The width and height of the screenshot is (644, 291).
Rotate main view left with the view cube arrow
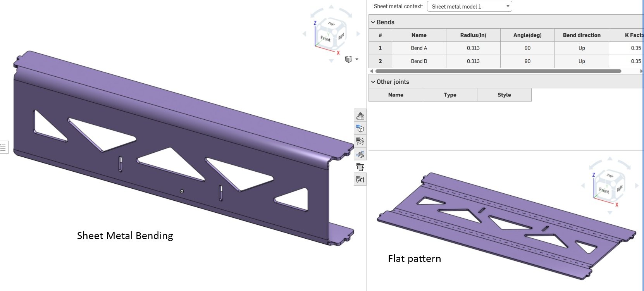pyautogui.click(x=305, y=34)
